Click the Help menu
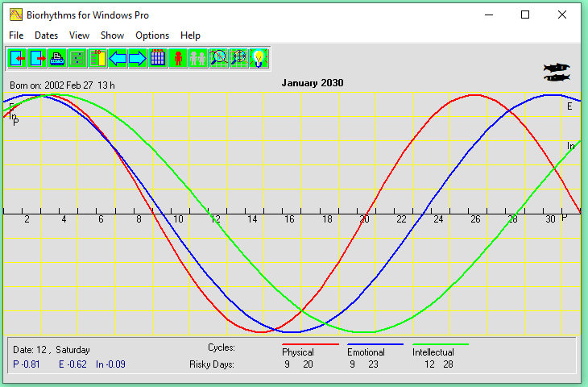The width and height of the screenshot is (588, 387). pyautogui.click(x=190, y=35)
